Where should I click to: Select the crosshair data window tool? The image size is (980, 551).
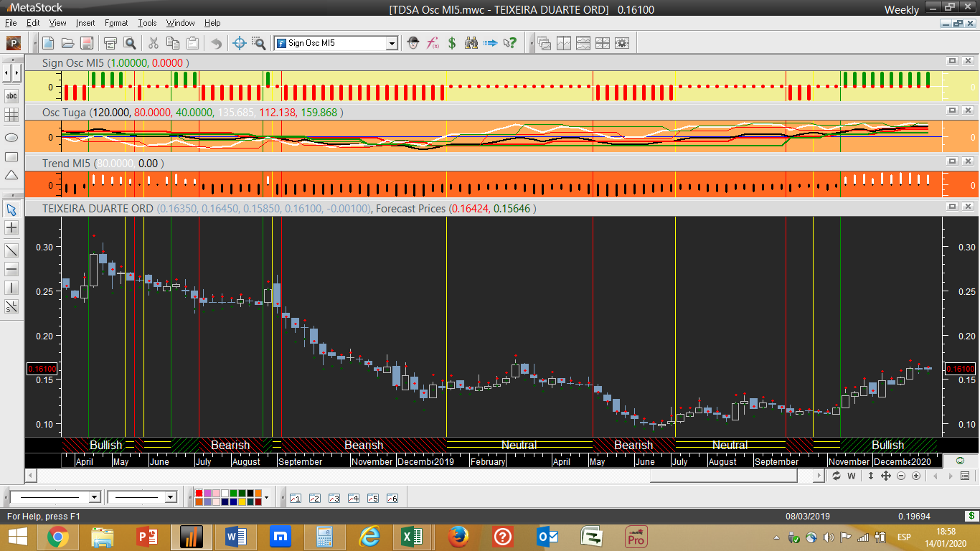tap(240, 43)
